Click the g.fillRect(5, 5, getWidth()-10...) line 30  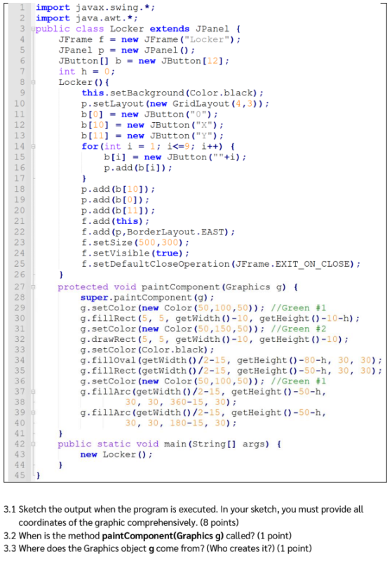point(220,319)
